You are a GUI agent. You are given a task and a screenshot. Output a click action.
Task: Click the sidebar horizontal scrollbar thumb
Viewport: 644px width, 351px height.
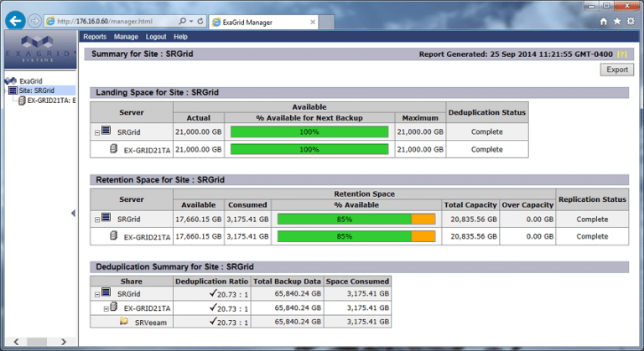[x=37, y=342]
